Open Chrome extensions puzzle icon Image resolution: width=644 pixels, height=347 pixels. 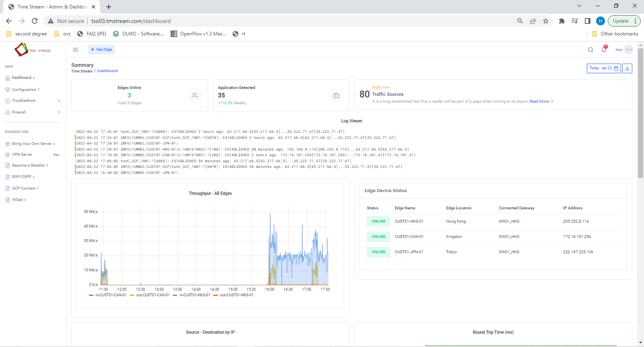[561, 21]
